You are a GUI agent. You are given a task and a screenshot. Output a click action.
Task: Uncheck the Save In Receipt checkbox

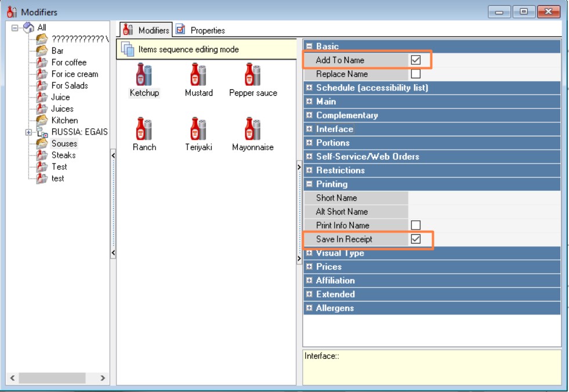tap(415, 239)
